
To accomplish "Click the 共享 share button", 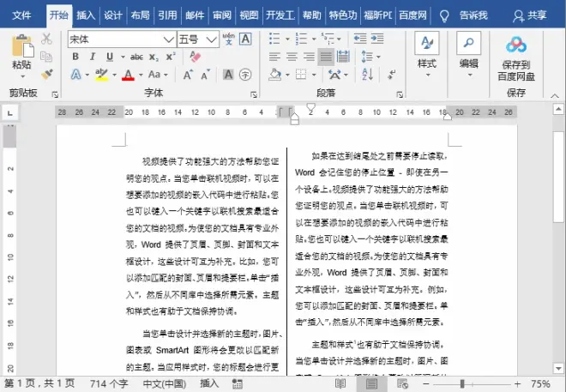I will coord(530,15).
